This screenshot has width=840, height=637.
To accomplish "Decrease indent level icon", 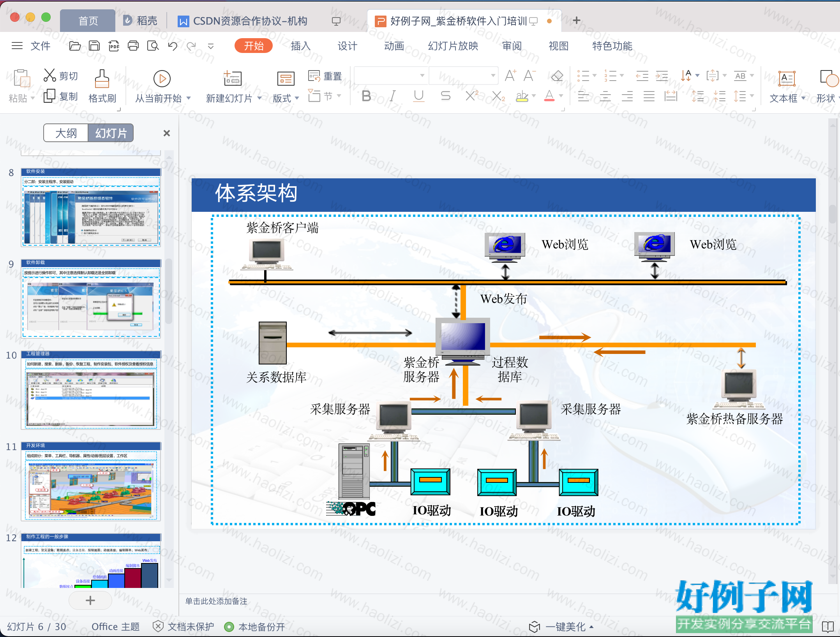I will (642, 76).
